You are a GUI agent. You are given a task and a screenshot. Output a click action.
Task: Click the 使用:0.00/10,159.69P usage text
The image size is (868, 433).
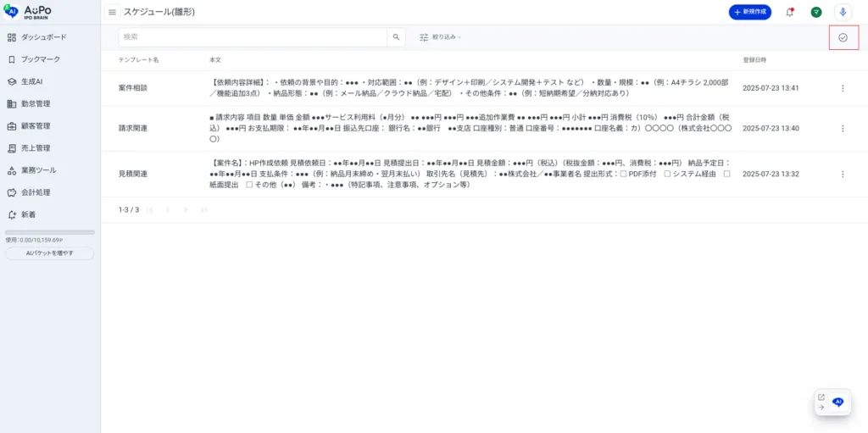coord(34,241)
